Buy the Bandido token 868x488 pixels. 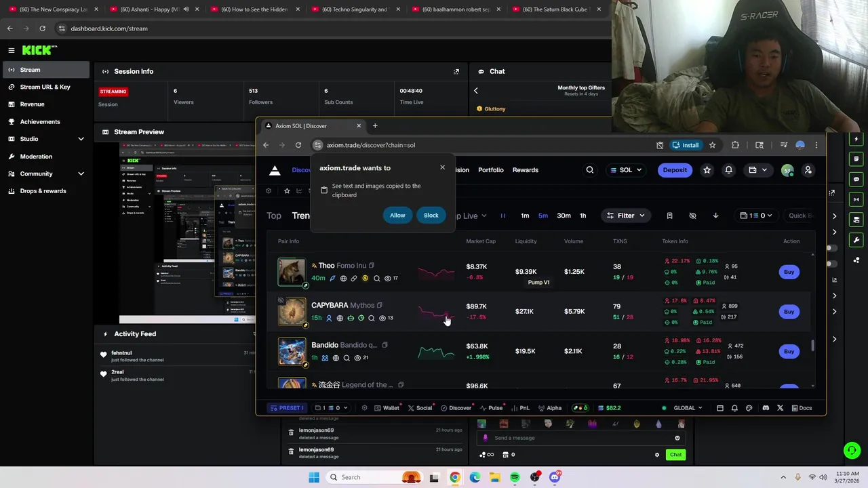(x=789, y=351)
